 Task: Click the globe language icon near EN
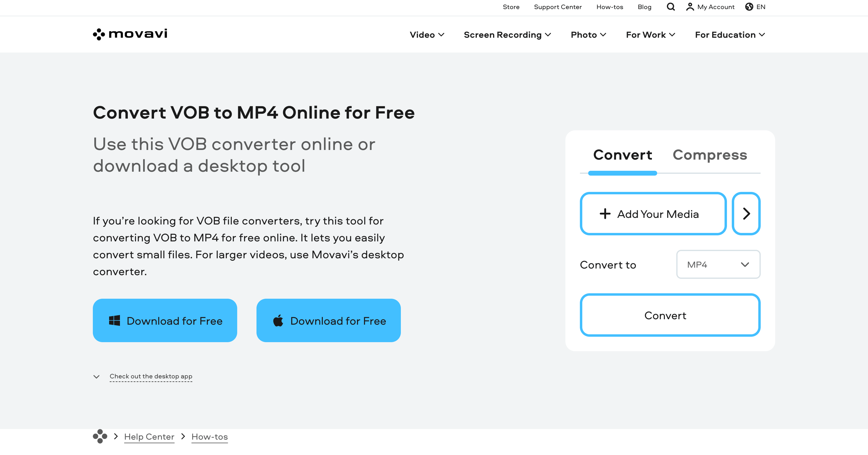749,7
